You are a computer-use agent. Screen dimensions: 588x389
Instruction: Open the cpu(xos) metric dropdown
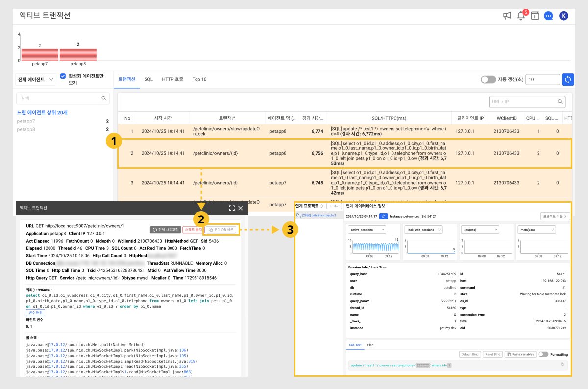click(480, 229)
